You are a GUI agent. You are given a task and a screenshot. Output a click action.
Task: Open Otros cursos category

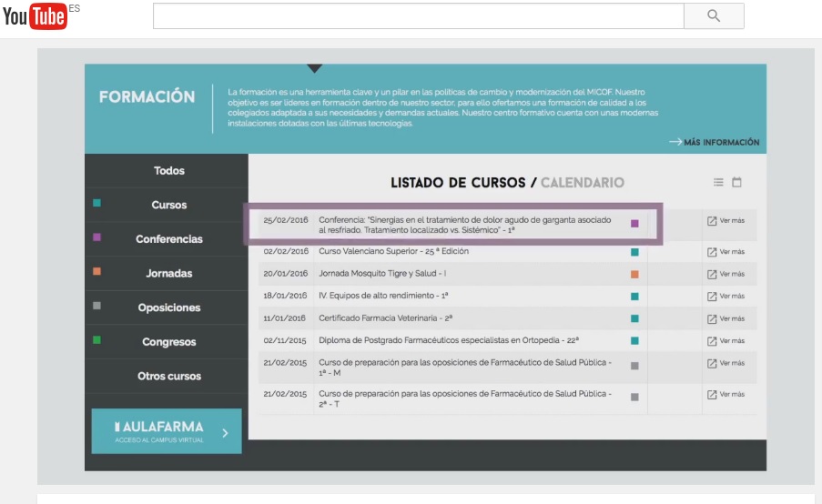[x=169, y=376]
